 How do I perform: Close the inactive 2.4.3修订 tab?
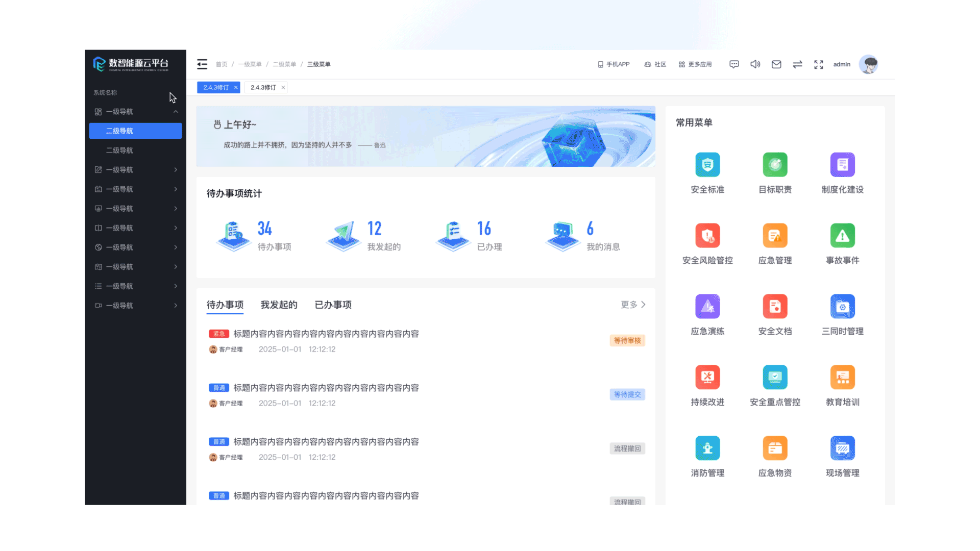[283, 88]
